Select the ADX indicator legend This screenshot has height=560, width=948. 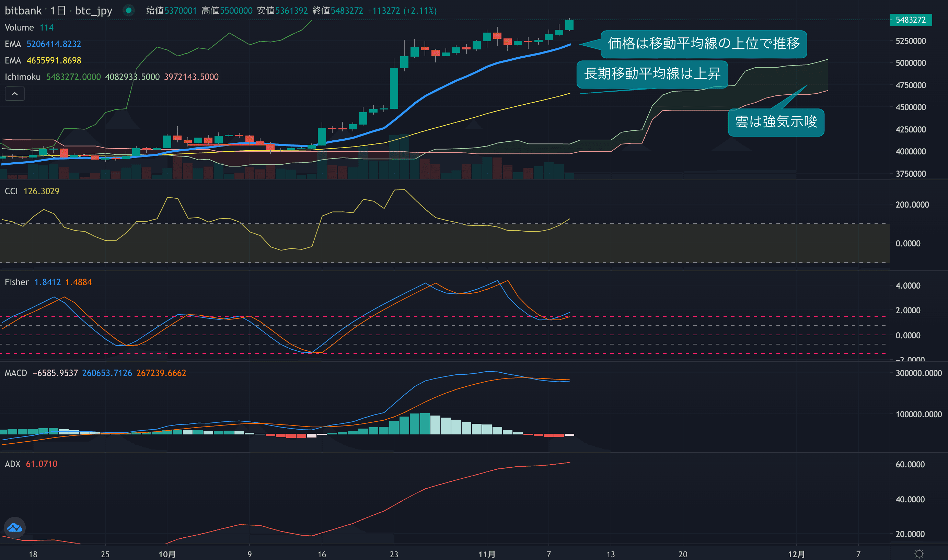pyautogui.click(x=12, y=464)
